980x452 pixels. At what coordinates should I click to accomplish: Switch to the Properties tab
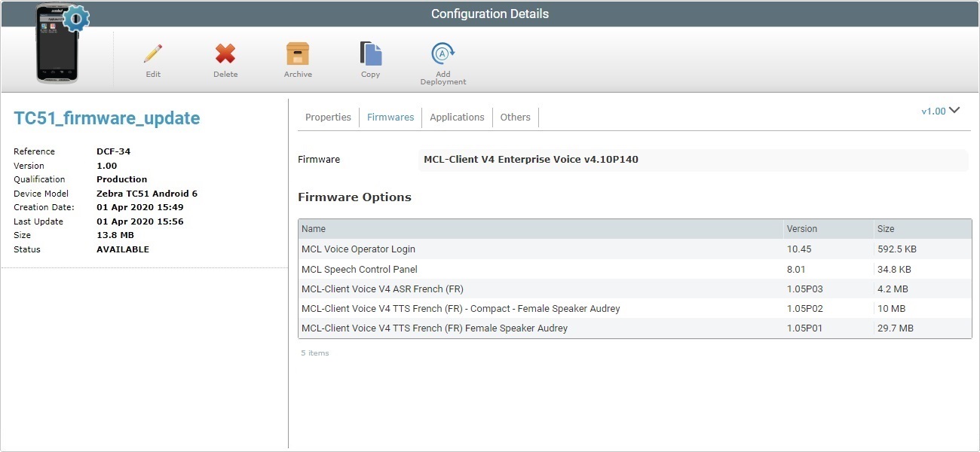pos(328,117)
